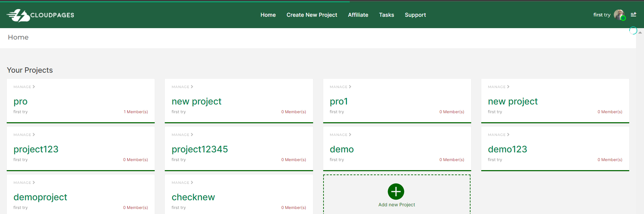Viewport: 644px width, 214px height.
Task: Open the settings icon beside the avatar
Action: tap(633, 14)
